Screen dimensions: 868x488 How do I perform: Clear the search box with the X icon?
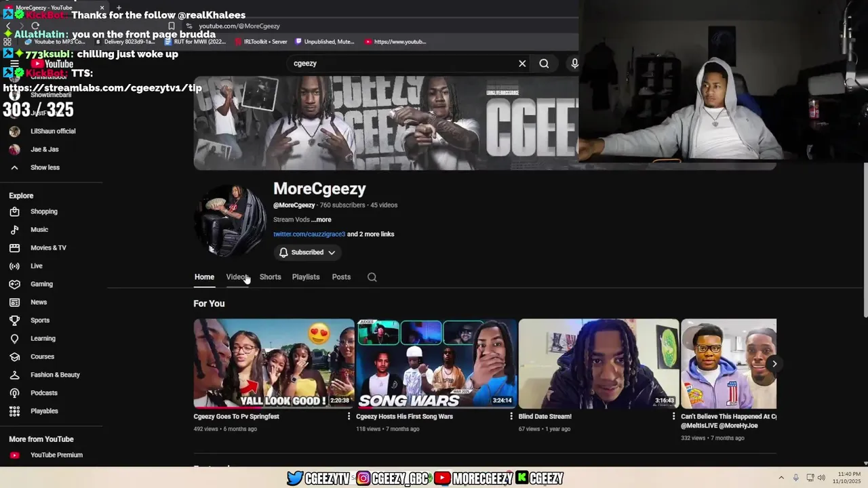(x=522, y=63)
